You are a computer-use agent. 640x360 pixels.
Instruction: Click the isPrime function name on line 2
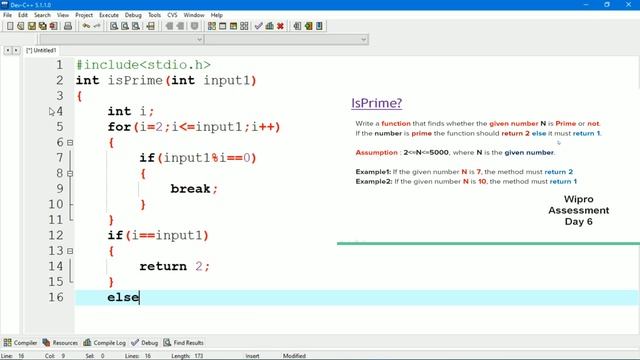click(x=135, y=80)
